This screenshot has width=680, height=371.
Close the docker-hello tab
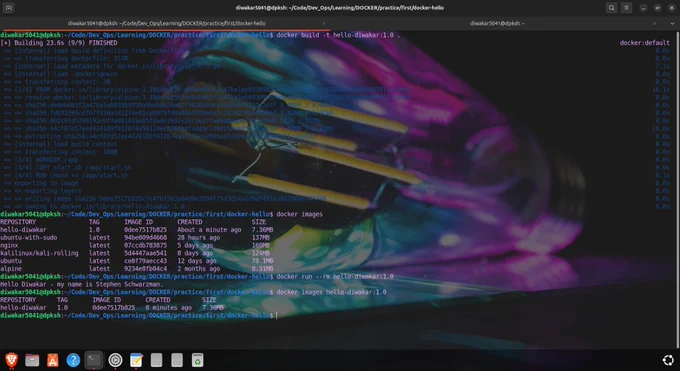[324, 23]
